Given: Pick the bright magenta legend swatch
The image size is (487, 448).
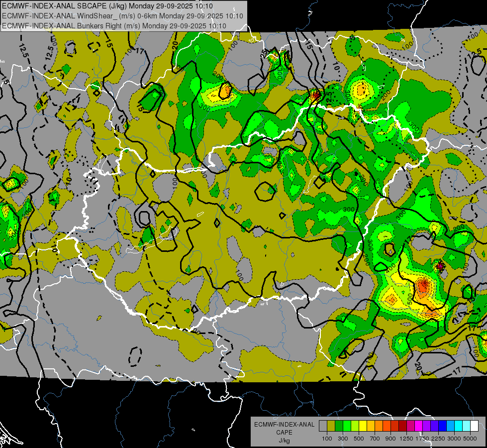Looking at the screenshot, I should point(419,426).
